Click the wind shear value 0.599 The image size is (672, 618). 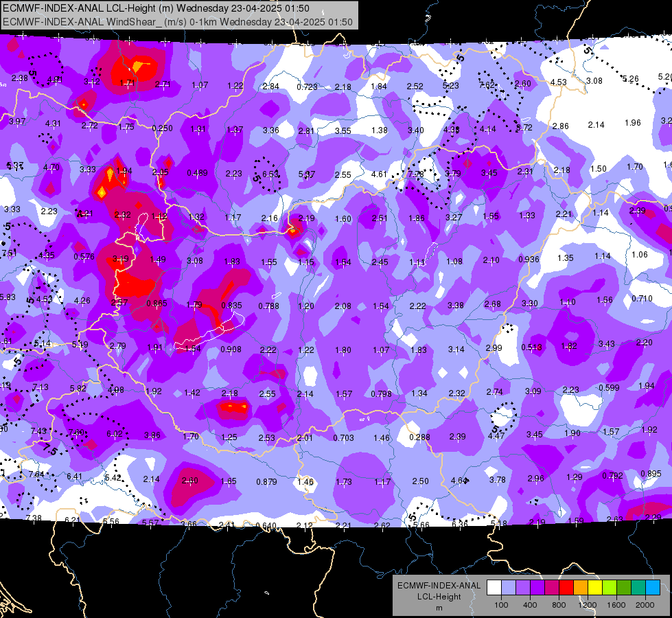click(609, 388)
